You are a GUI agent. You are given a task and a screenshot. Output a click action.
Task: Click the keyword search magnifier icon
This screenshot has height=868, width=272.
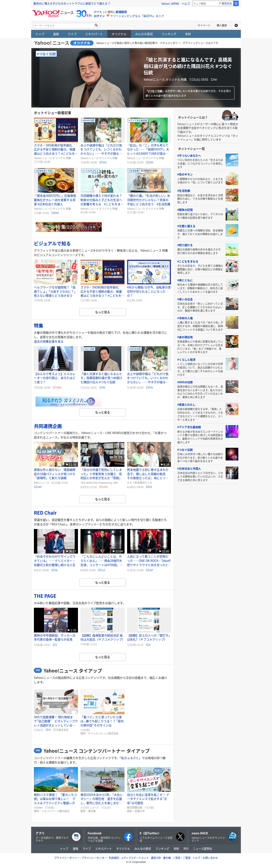coord(96,25)
